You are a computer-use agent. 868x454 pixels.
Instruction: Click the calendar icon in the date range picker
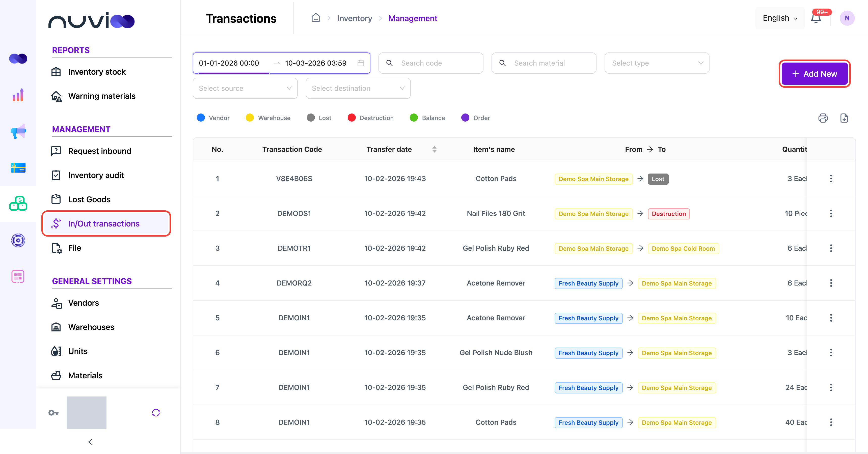[x=361, y=63]
